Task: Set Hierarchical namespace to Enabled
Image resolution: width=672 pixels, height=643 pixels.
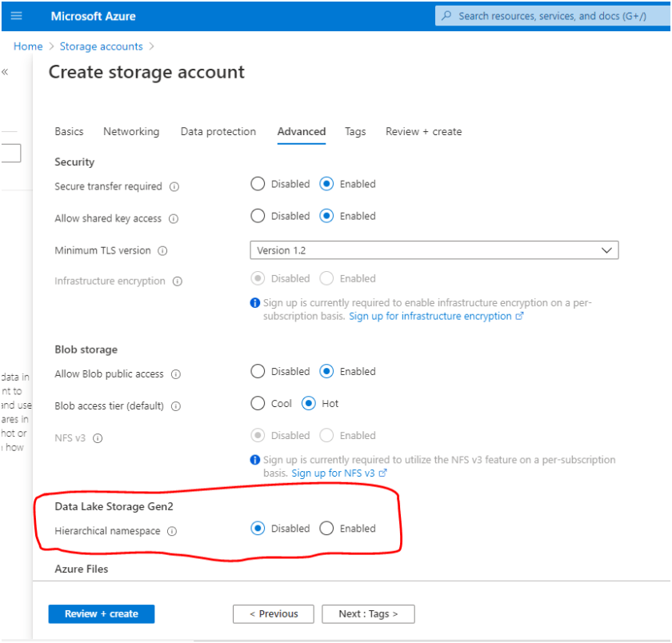Action: click(x=326, y=528)
